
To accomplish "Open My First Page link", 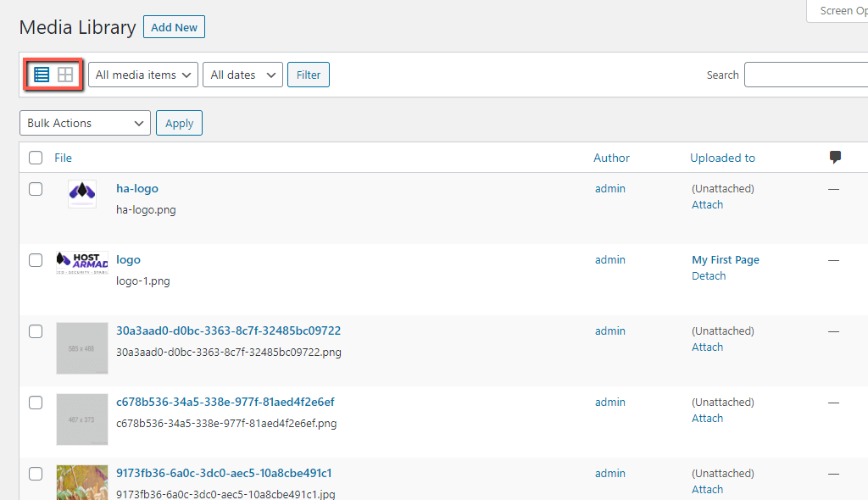I will (726, 259).
